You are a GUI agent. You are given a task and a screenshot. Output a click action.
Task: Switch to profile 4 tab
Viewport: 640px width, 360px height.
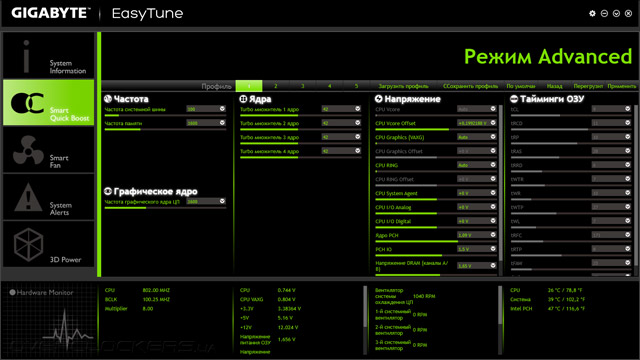click(329, 86)
